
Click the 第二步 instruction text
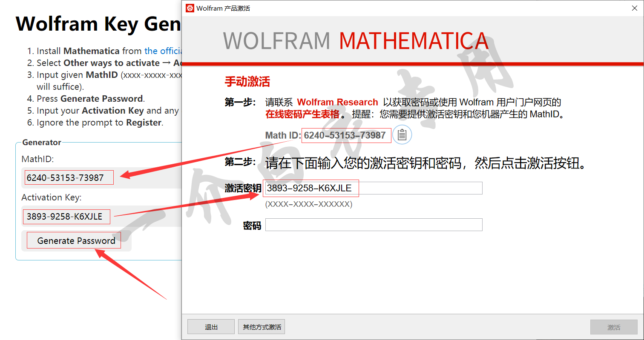[x=425, y=163]
